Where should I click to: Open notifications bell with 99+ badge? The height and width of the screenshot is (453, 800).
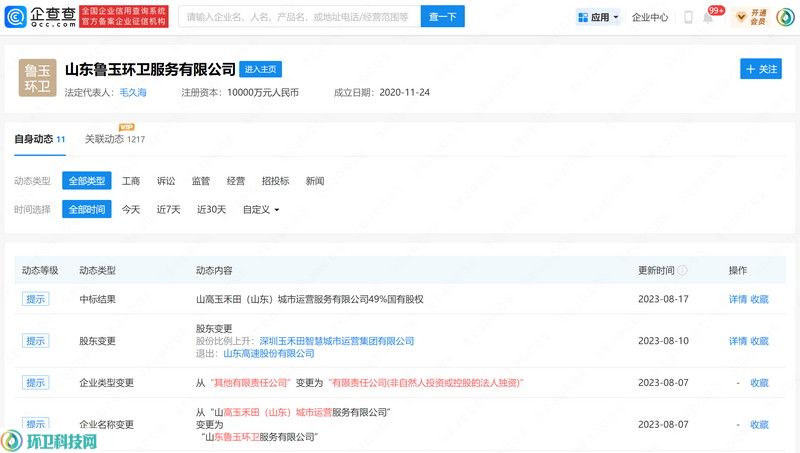(x=708, y=18)
